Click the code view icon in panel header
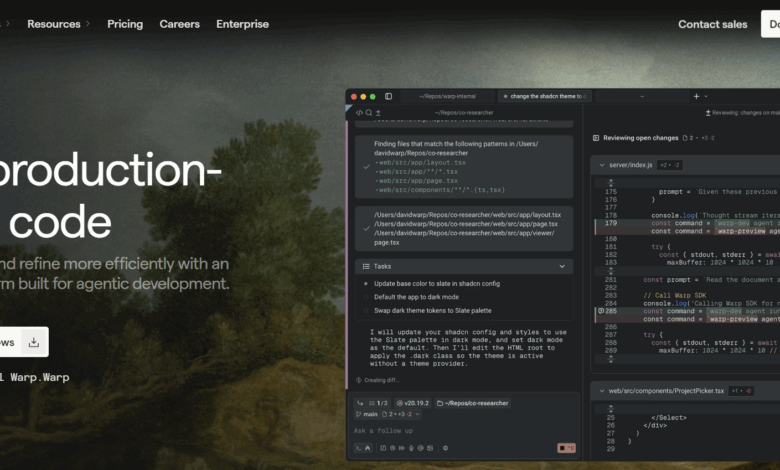 359,113
